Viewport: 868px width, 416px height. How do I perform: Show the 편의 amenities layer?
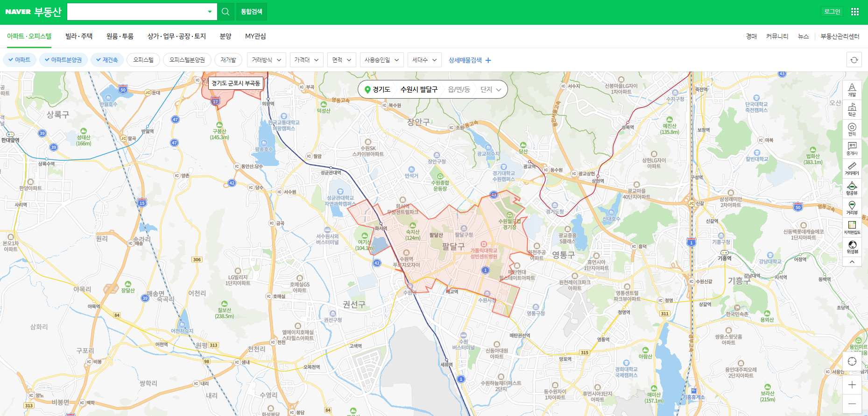[x=852, y=129]
